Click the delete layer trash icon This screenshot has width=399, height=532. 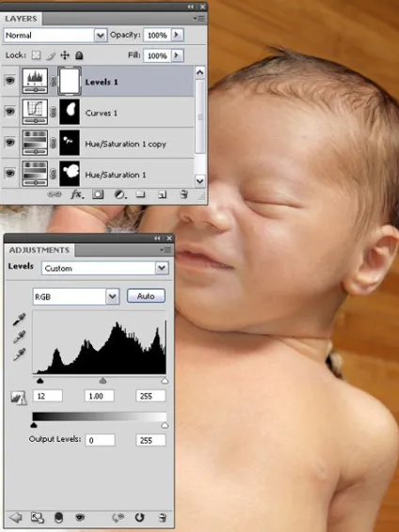184,194
